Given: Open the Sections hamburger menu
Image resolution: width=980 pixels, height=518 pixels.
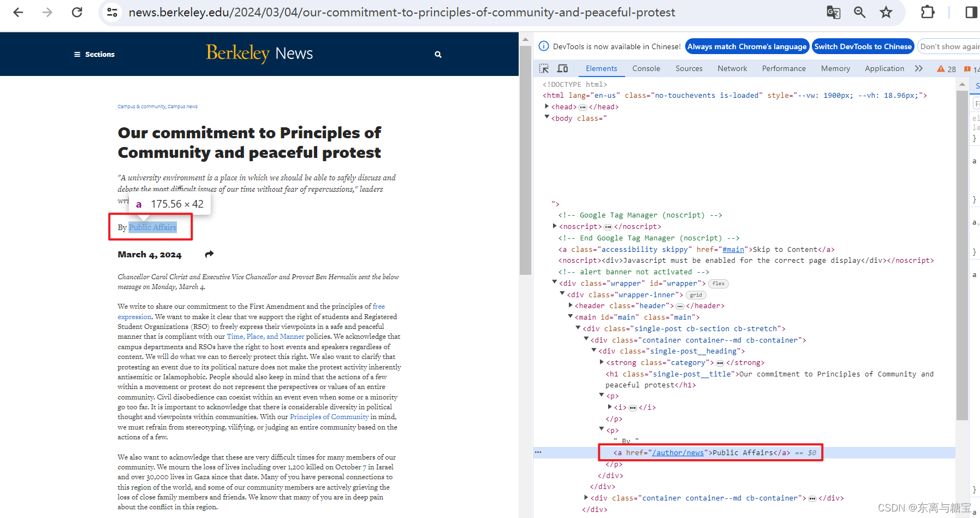Looking at the screenshot, I should pos(94,54).
